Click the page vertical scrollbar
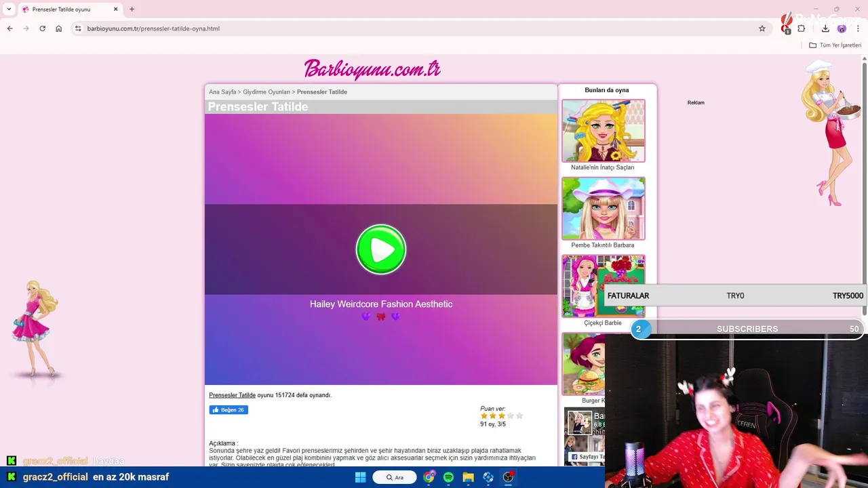 865,190
